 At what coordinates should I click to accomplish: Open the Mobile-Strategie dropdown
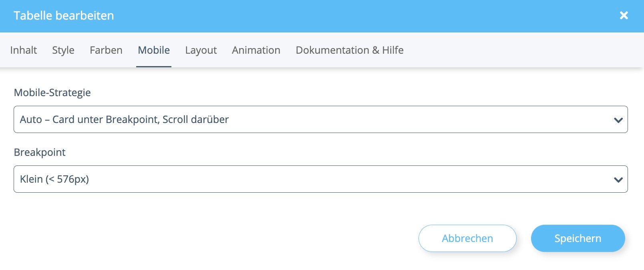(321, 119)
